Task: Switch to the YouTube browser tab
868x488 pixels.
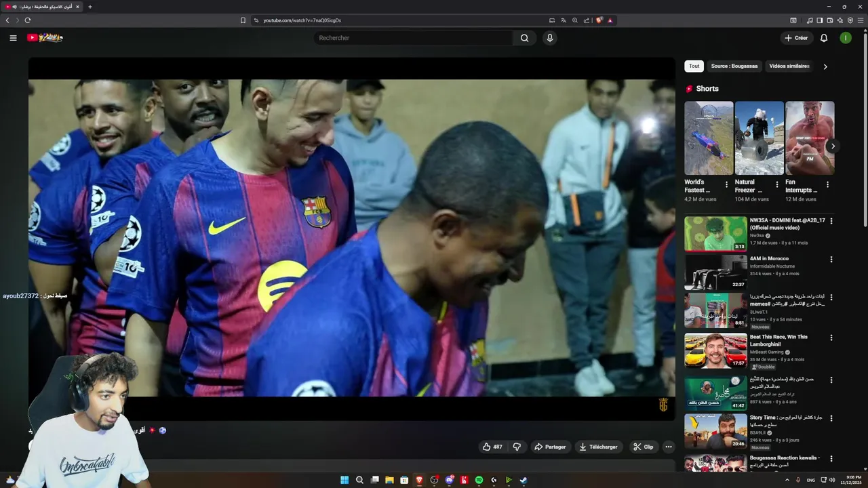Action: 42,7
